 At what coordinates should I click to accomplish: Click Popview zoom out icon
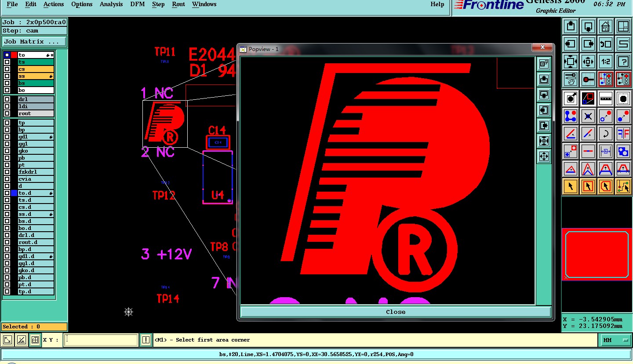pyautogui.click(x=544, y=157)
